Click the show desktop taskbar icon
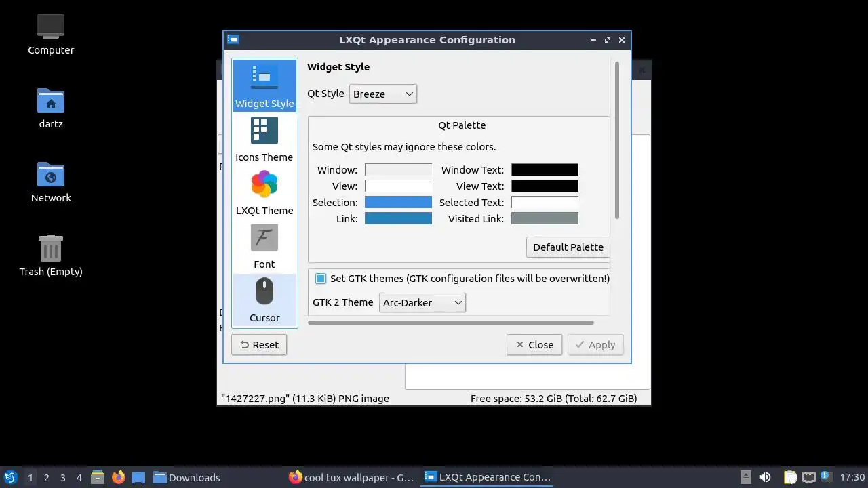Screen dimensions: 868x488 pyautogui.click(x=138, y=477)
